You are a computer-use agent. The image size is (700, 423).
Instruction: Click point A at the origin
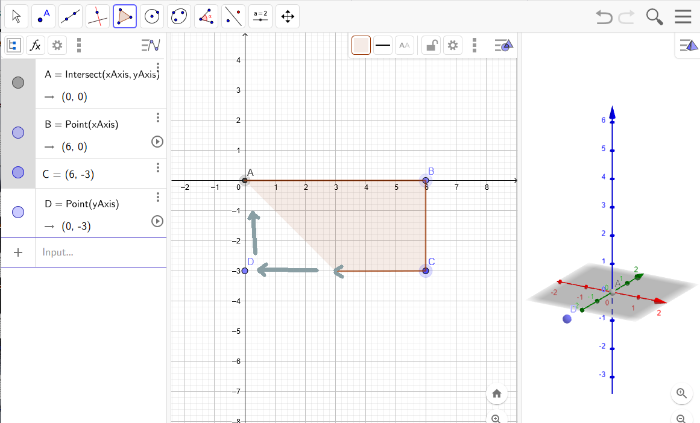pos(244,180)
